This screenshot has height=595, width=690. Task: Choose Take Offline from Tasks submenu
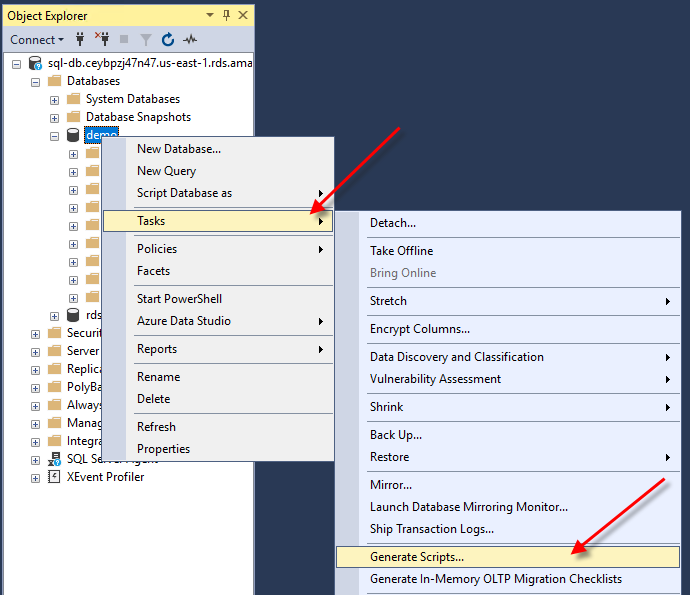pyautogui.click(x=401, y=251)
